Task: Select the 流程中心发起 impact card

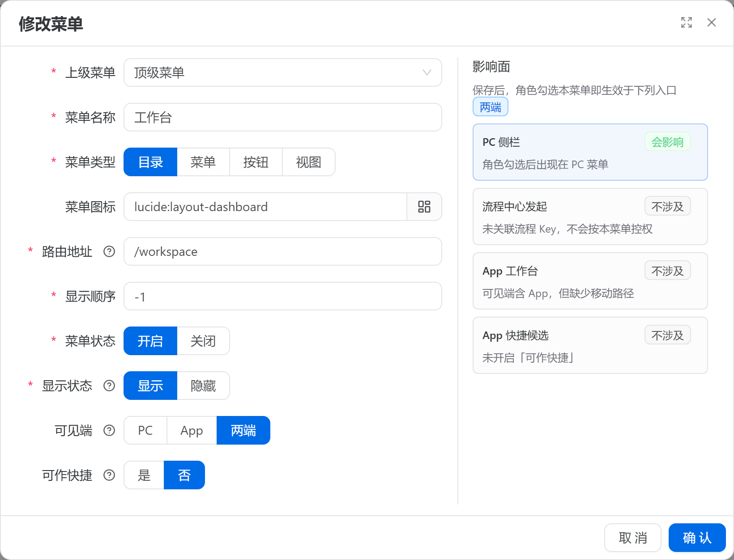Action: pos(590,216)
